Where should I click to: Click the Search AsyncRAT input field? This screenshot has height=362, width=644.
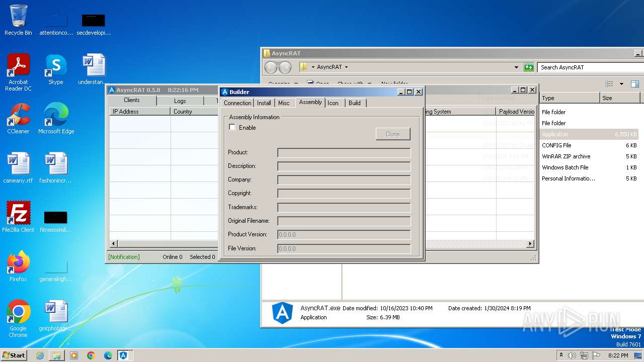point(590,67)
